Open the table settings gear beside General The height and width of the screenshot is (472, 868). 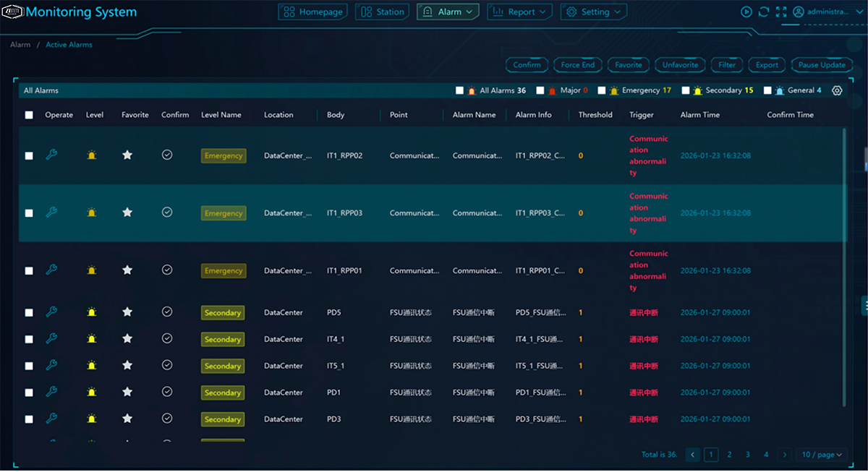click(837, 90)
